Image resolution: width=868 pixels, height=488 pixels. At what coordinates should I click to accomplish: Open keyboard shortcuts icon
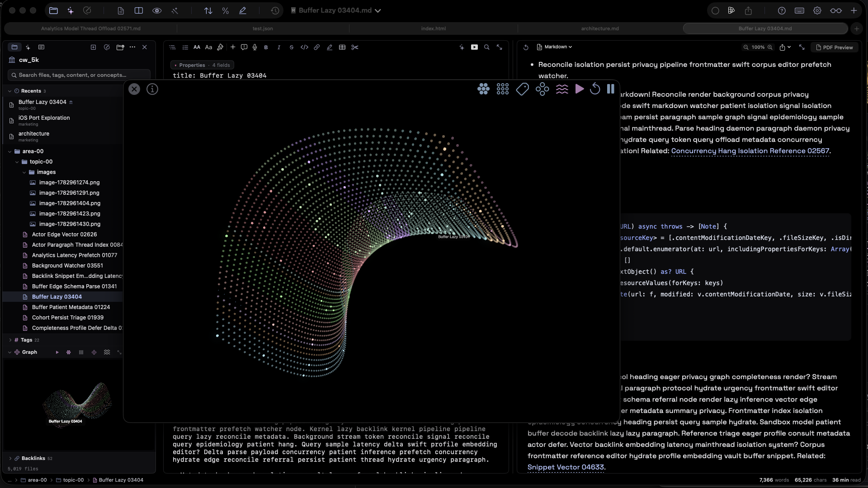coord(799,10)
